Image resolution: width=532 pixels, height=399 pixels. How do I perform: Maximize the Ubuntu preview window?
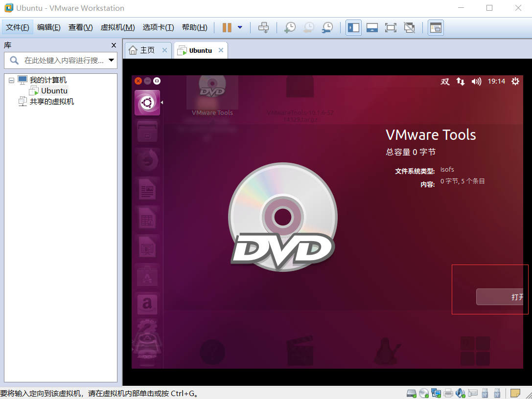[157, 81]
